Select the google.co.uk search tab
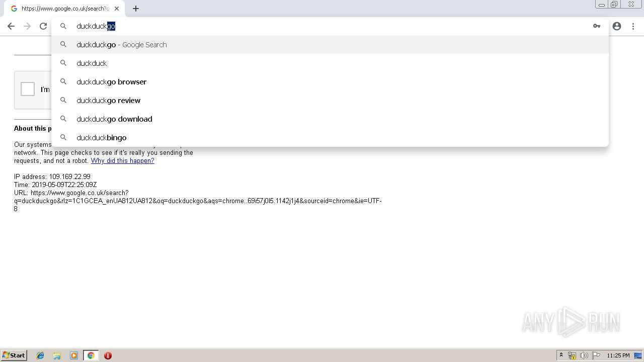The height and width of the screenshot is (362, 644). (64, 9)
